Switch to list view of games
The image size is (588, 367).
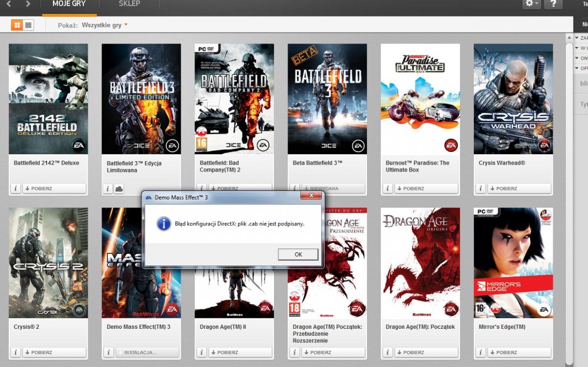(x=28, y=25)
